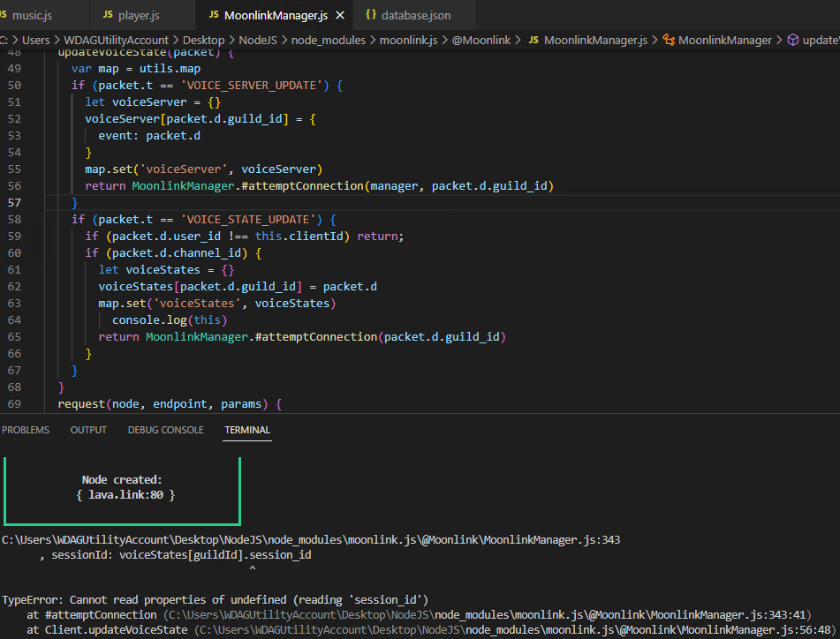The image size is (840, 639).
Task: Show the Debug Console panel
Action: tap(165, 430)
